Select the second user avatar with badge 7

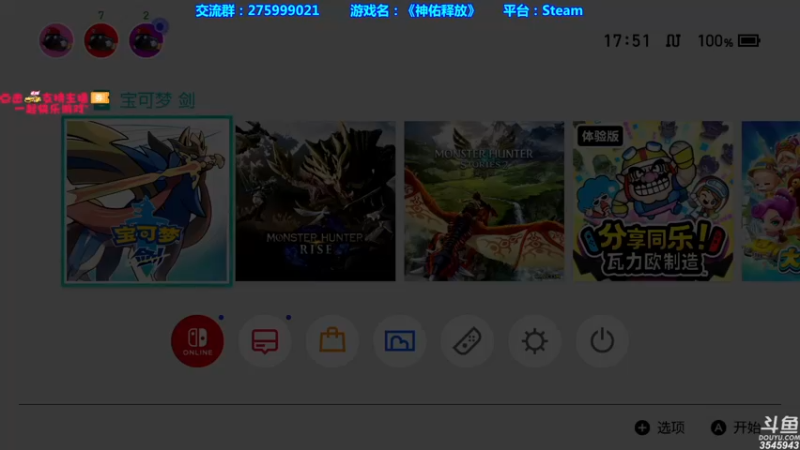tap(101, 40)
